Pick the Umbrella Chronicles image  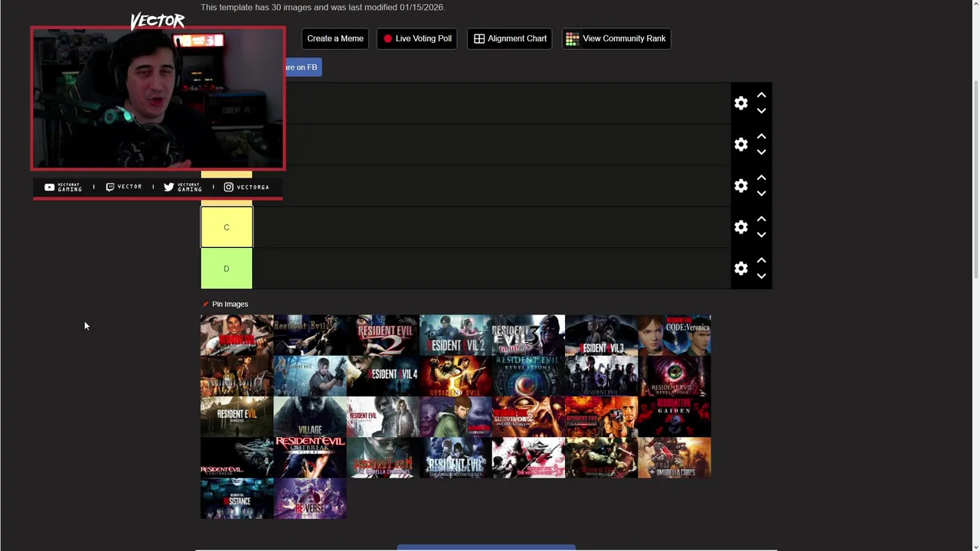383,458
